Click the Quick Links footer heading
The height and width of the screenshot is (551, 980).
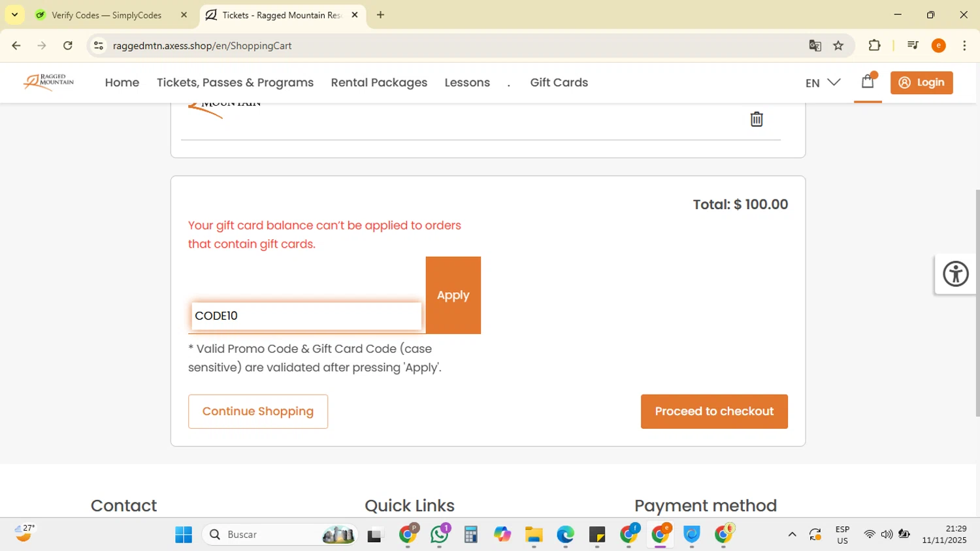click(410, 506)
